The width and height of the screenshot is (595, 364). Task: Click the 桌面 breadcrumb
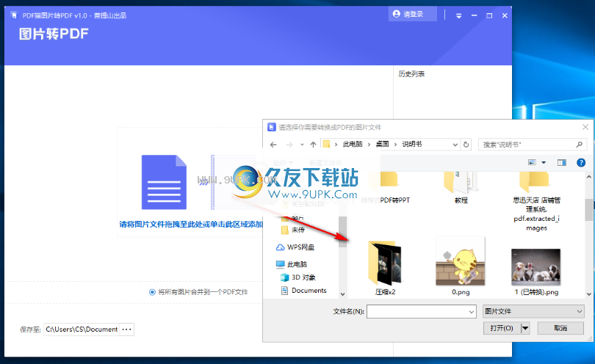(x=382, y=144)
